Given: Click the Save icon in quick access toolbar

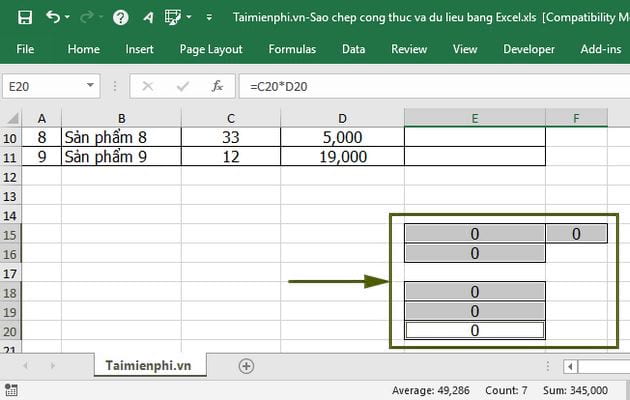Looking at the screenshot, I should pyautogui.click(x=25, y=17).
